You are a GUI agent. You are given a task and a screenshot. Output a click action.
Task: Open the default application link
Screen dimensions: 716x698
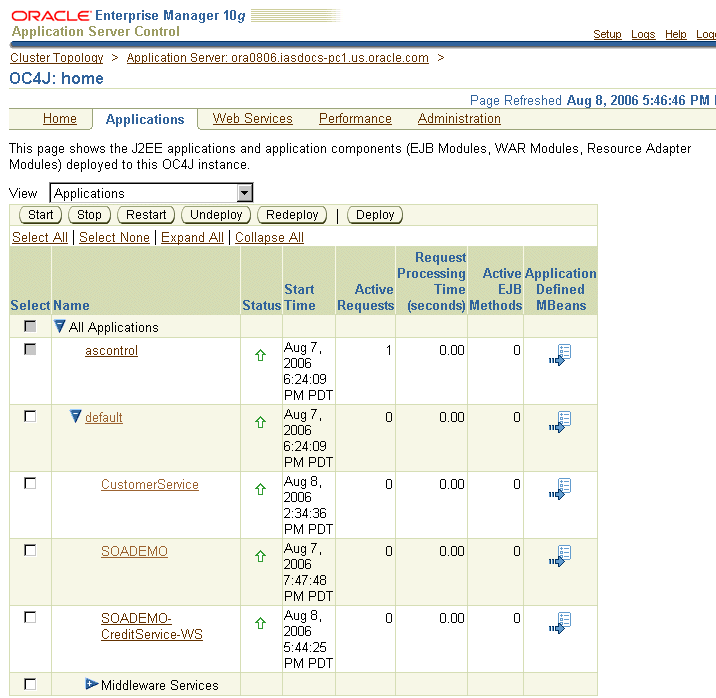104,418
